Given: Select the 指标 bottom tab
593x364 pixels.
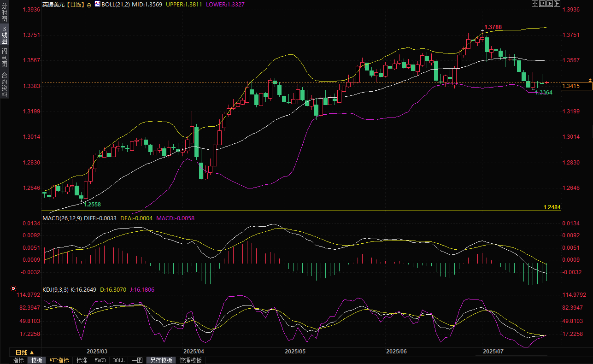Looking at the screenshot, I should [18, 360].
